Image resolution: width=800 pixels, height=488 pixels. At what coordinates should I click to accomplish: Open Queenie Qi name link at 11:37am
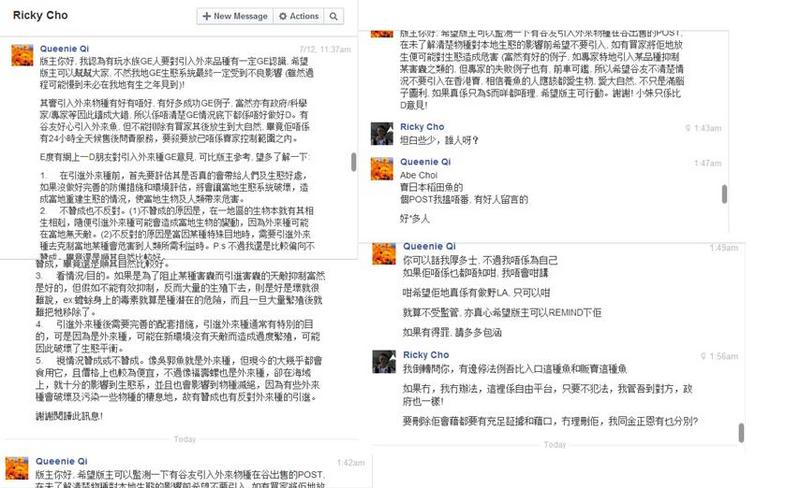pos(64,48)
